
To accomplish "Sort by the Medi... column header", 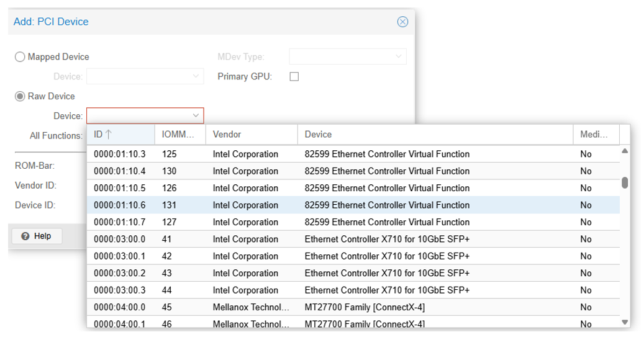I will pyautogui.click(x=596, y=135).
